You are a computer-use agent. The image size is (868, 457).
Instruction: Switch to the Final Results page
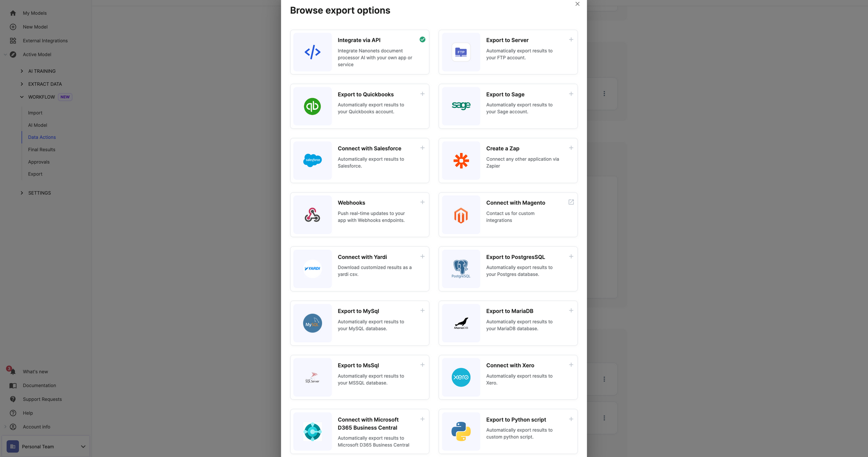point(41,149)
